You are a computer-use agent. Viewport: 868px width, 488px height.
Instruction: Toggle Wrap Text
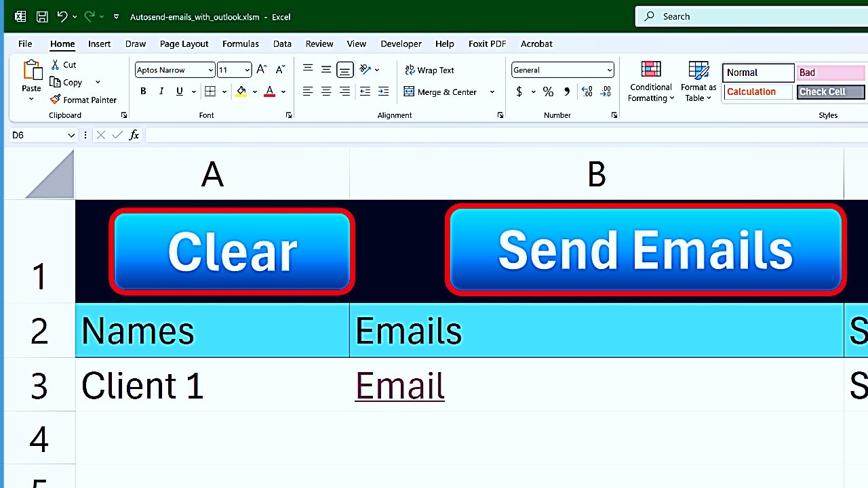[x=429, y=70]
